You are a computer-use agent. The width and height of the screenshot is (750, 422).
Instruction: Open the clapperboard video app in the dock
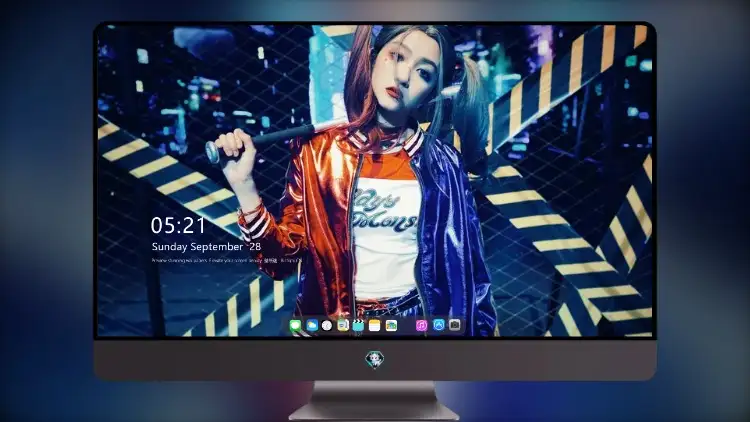(x=358, y=325)
